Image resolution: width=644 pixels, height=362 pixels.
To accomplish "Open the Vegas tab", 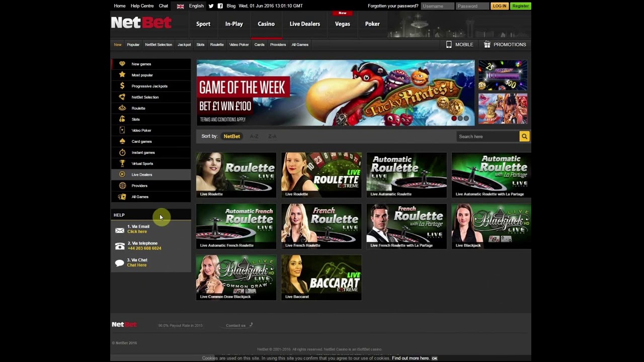I will (343, 24).
